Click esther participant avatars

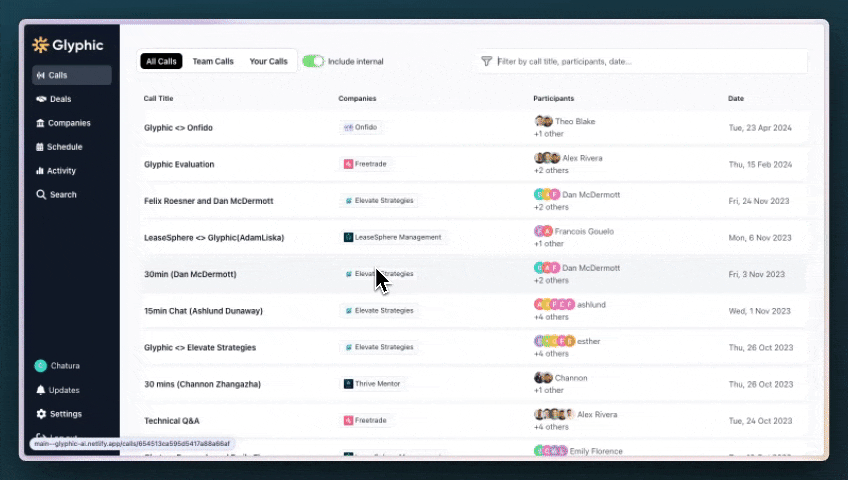[554, 341]
